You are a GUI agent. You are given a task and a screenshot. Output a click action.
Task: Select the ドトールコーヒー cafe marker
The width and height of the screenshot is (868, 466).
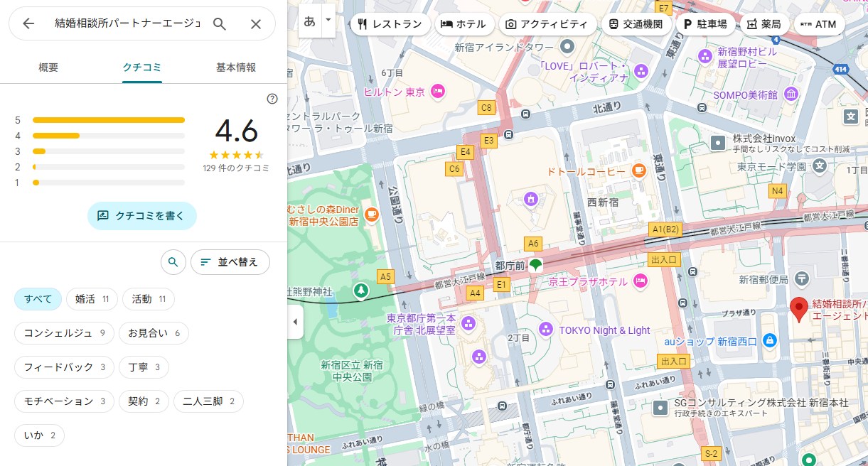(638, 170)
